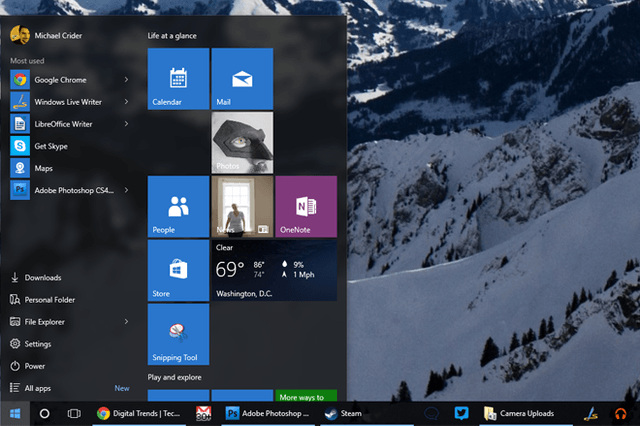Click Michael Crider's account avatar picture
Viewport: 640px width, 426px height.
pyautogui.click(x=20, y=35)
